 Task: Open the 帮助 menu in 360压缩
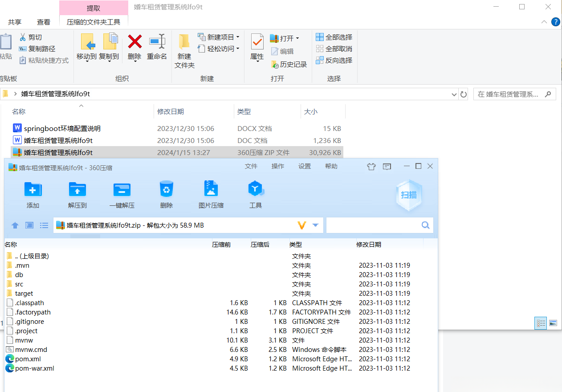pos(331,167)
